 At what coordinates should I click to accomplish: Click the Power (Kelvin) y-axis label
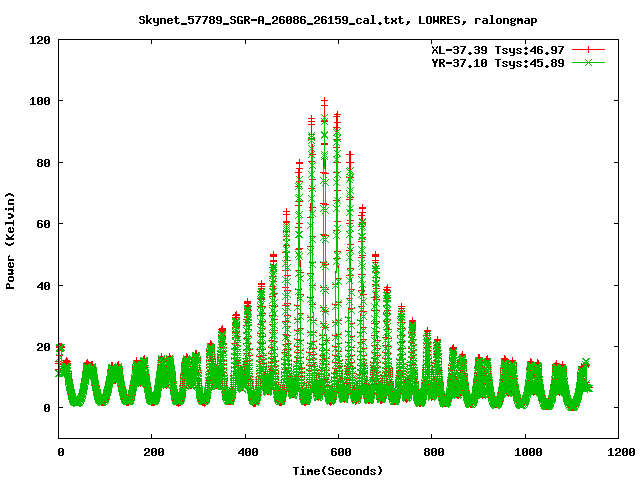[10, 241]
